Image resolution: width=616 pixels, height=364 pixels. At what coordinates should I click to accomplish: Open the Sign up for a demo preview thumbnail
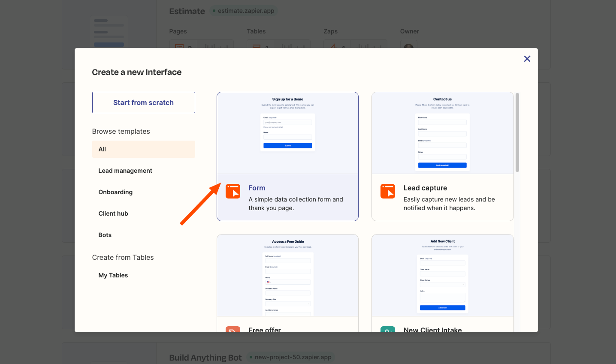287,133
